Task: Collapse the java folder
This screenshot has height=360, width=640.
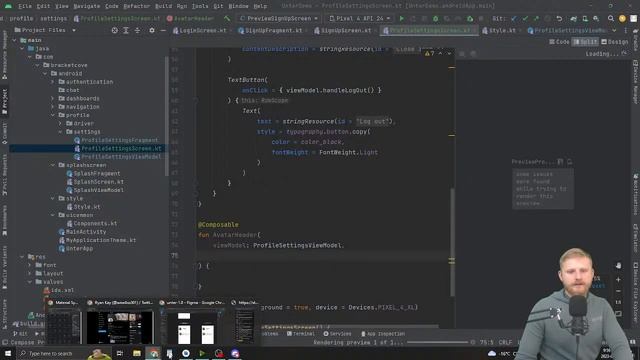Action: [22, 49]
